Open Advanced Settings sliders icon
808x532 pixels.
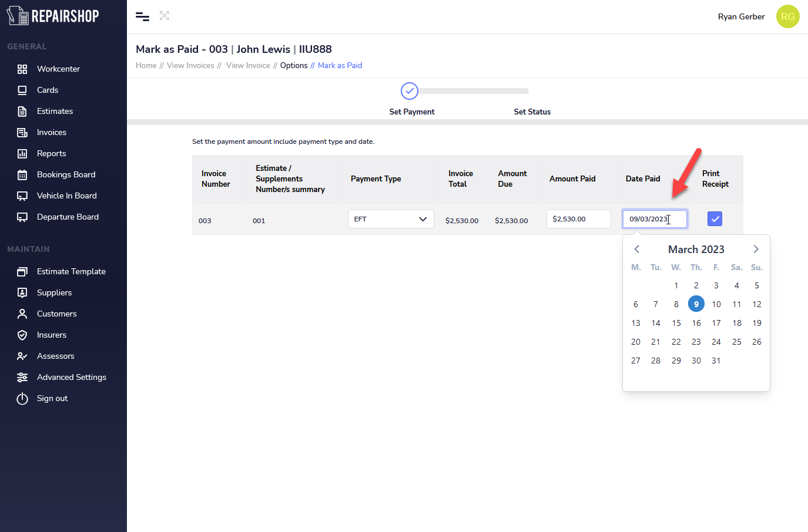point(22,377)
